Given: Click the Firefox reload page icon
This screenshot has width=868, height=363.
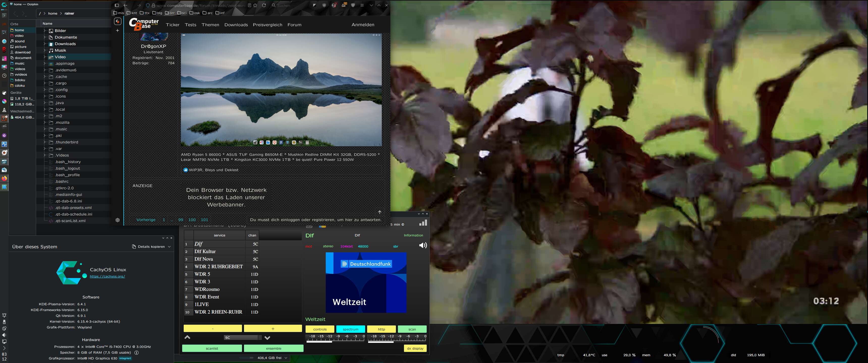Looking at the screenshot, I should (264, 5).
